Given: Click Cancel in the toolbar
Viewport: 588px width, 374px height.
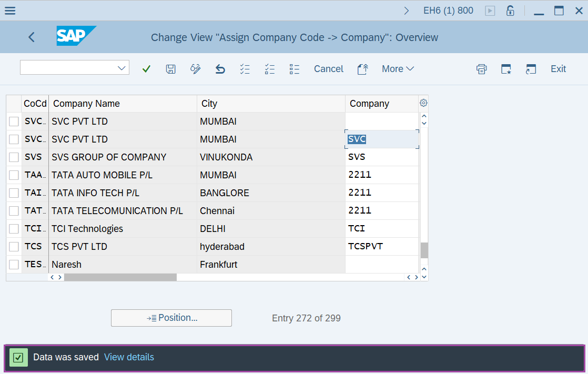Looking at the screenshot, I should [x=328, y=68].
